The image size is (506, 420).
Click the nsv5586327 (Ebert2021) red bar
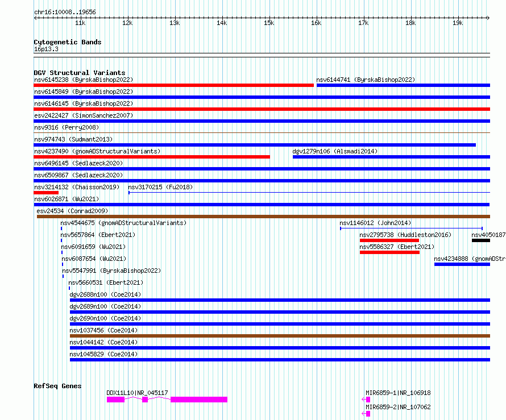tap(389, 252)
